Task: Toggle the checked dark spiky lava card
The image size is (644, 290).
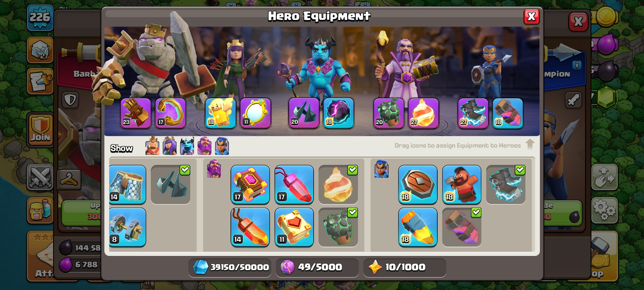Action: [338, 227]
